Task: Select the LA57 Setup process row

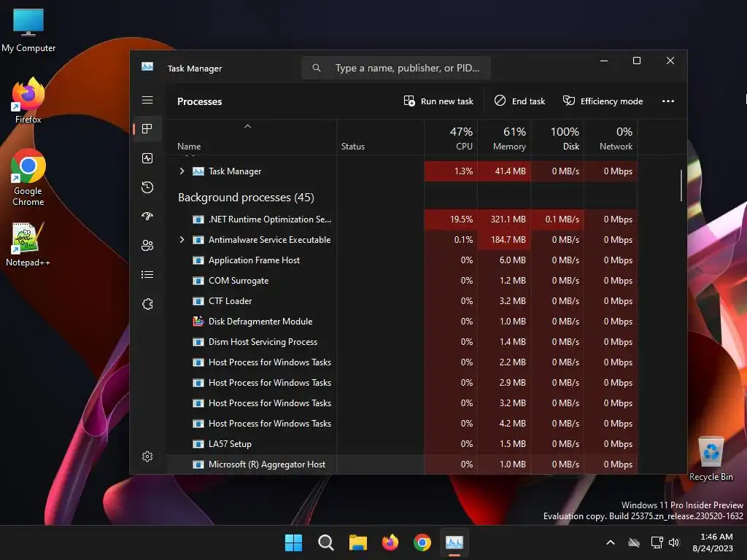Action: tap(401, 444)
